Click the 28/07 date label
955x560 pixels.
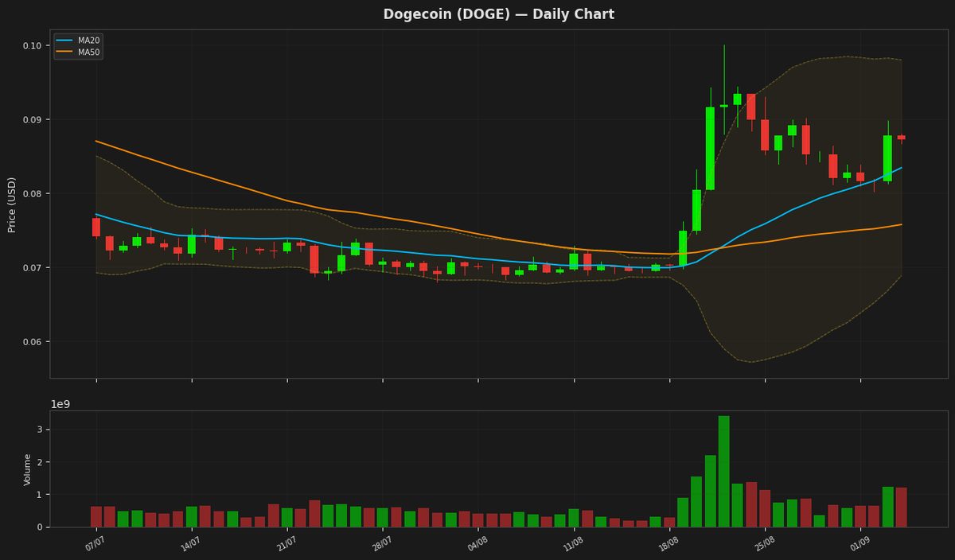381,544
